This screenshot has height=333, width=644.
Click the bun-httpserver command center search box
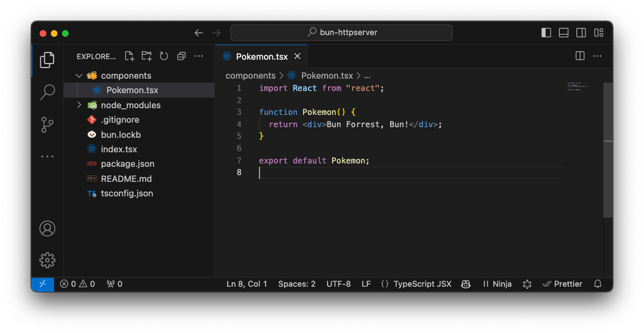tap(342, 32)
